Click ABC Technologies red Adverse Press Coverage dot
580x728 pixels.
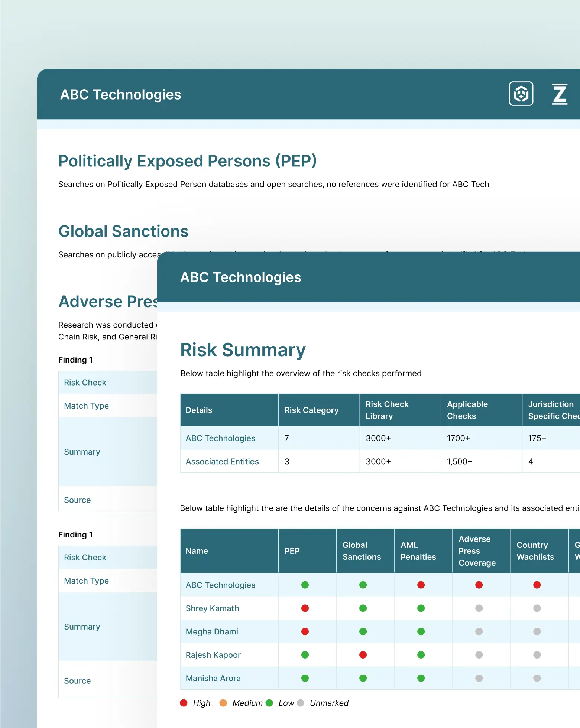479,585
